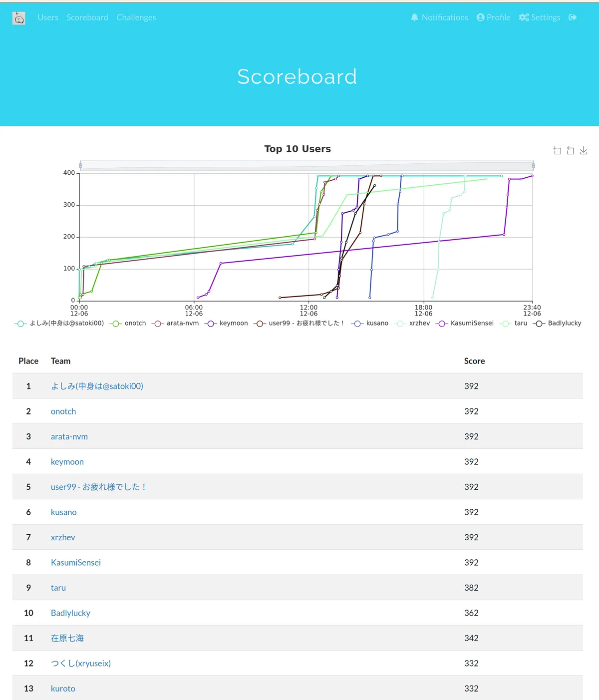Click the right handle of chart zoom slider
The width and height of the screenshot is (599, 700).
click(533, 166)
